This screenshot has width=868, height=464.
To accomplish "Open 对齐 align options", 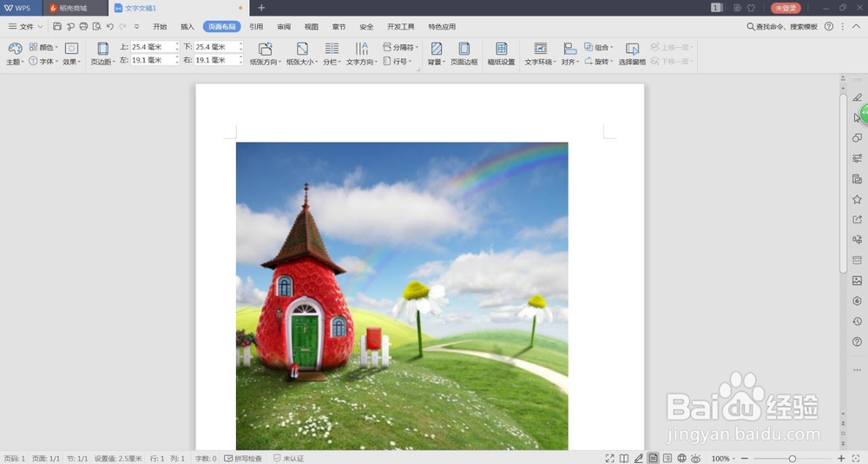I will click(x=569, y=55).
